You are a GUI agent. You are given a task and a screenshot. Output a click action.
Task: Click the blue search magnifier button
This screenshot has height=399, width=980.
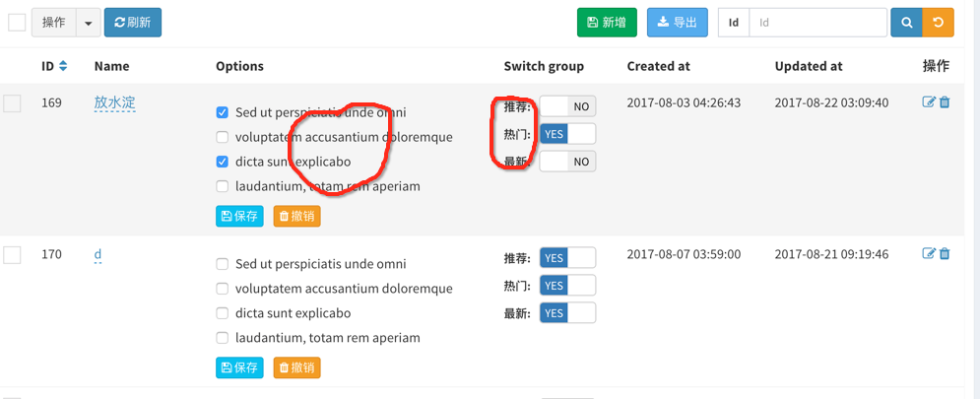(906, 23)
